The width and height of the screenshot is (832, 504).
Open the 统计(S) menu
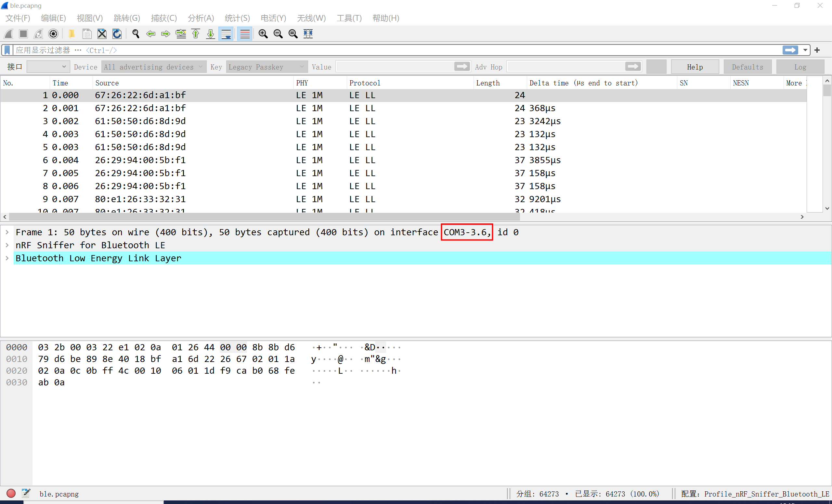click(237, 18)
